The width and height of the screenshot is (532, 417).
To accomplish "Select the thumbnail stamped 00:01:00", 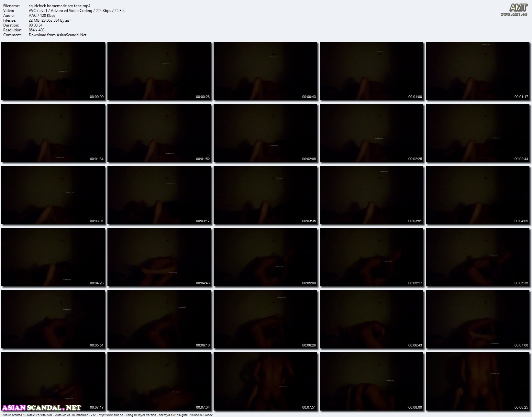I will 371,71.
